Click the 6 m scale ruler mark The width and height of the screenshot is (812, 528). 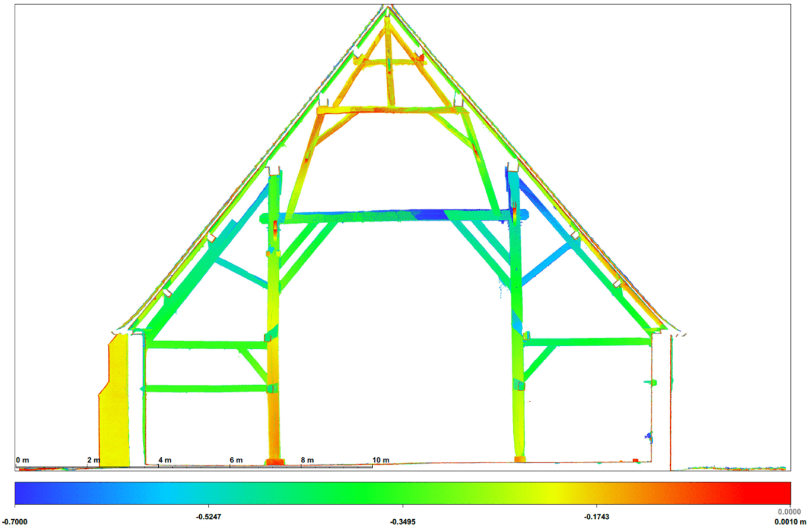(236, 460)
